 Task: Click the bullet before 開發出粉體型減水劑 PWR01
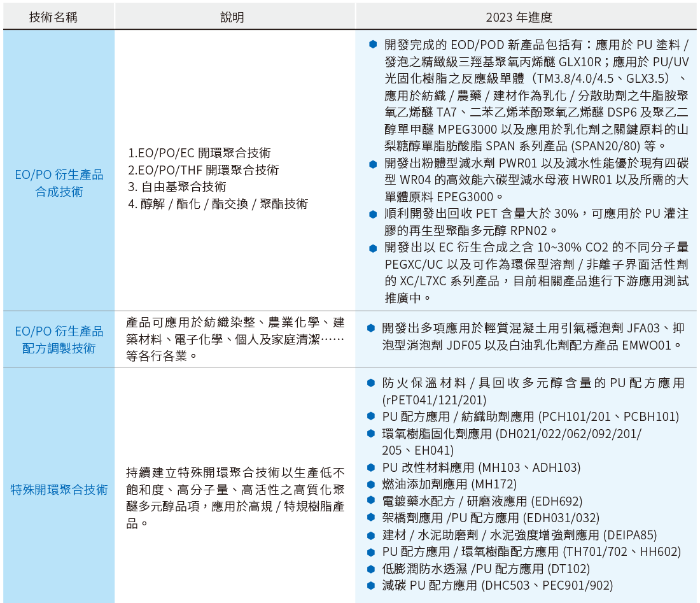[x=372, y=164]
